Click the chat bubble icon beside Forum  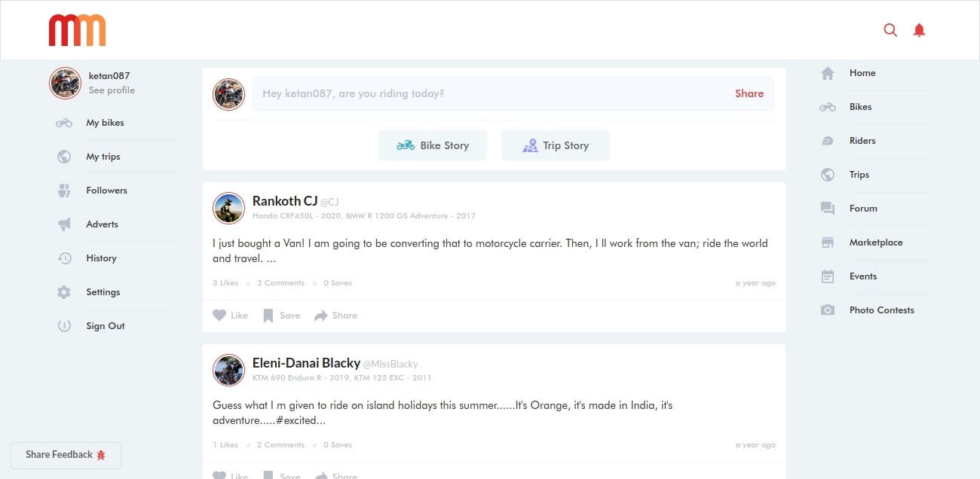point(828,209)
